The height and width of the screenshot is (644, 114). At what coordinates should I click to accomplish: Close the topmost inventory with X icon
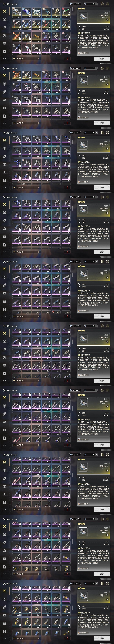pos(107,4)
